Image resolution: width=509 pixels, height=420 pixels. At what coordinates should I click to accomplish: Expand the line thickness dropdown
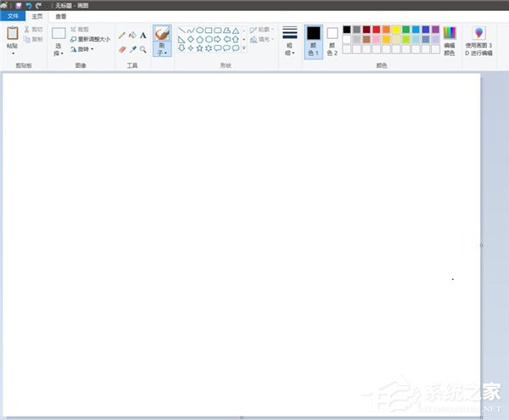[290, 41]
